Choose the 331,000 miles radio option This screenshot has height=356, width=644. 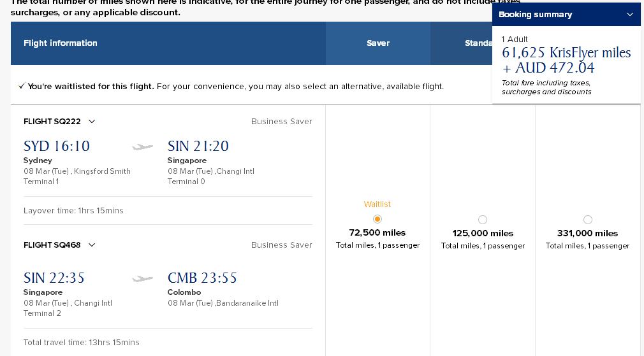point(588,220)
